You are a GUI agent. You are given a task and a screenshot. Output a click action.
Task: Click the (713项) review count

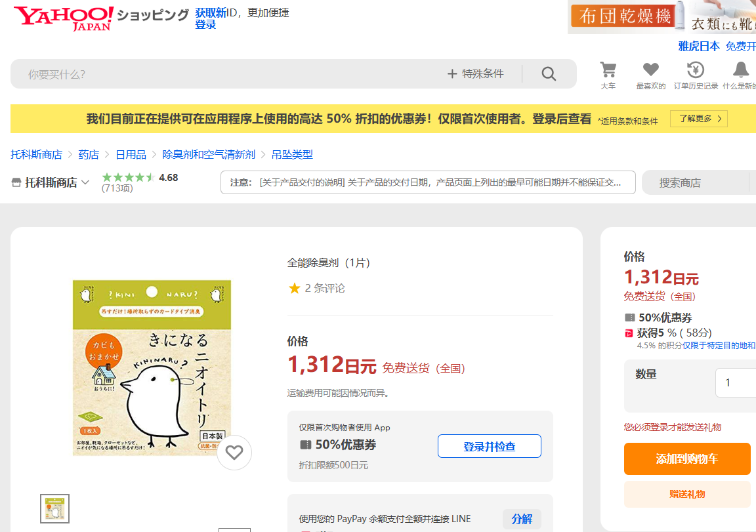tap(117, 188)
